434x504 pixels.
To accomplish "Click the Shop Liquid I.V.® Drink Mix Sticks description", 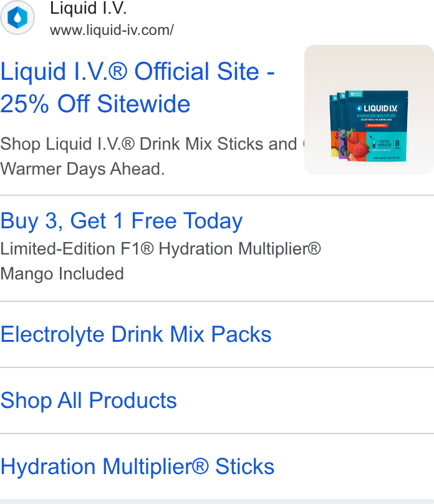I will coord(152,143).
